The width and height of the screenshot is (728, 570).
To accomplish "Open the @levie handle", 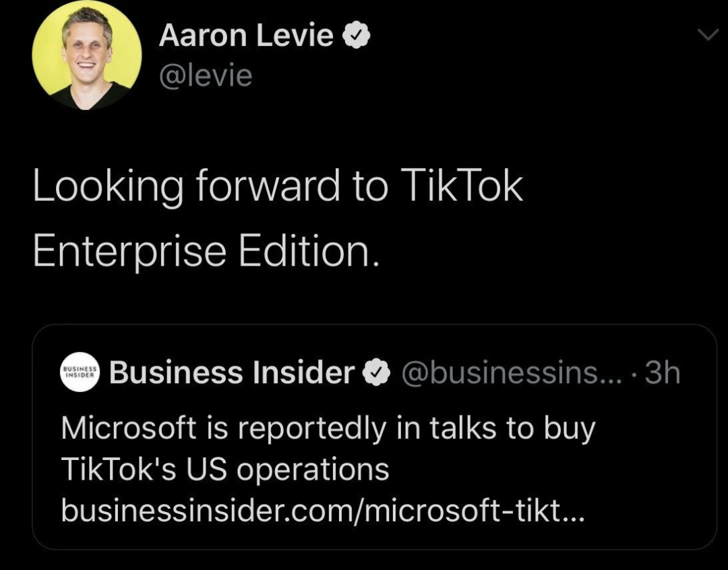I will click(205, 76).
